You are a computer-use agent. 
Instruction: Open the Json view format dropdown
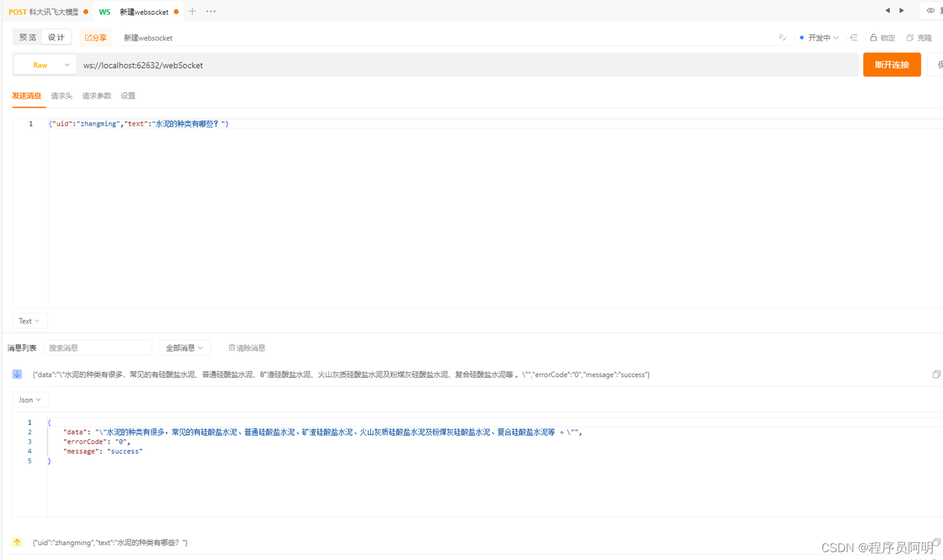30,399
